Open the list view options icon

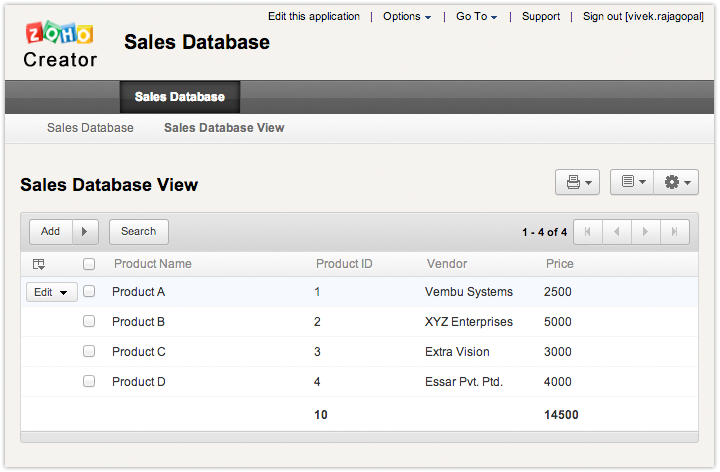click(x=632, y=182)
